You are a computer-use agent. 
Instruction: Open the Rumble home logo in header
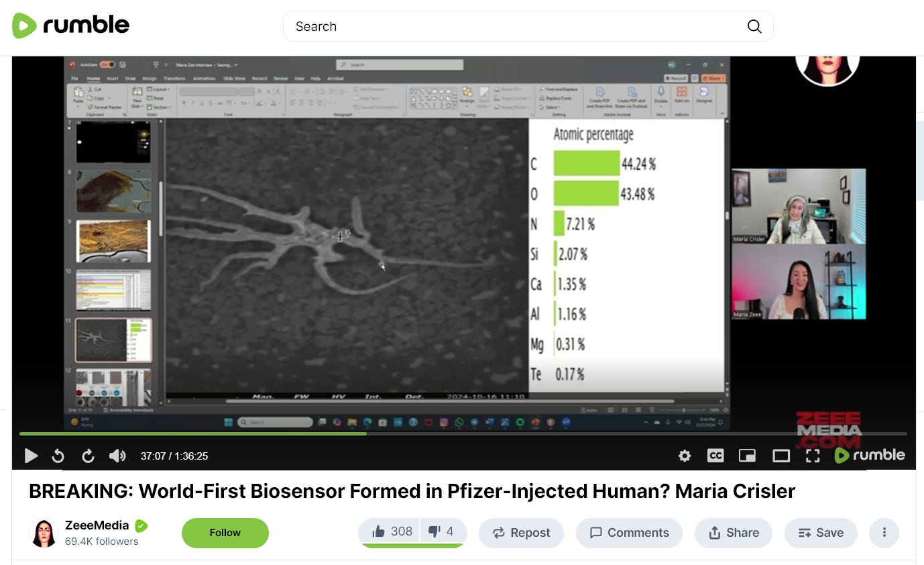(70, 26)
